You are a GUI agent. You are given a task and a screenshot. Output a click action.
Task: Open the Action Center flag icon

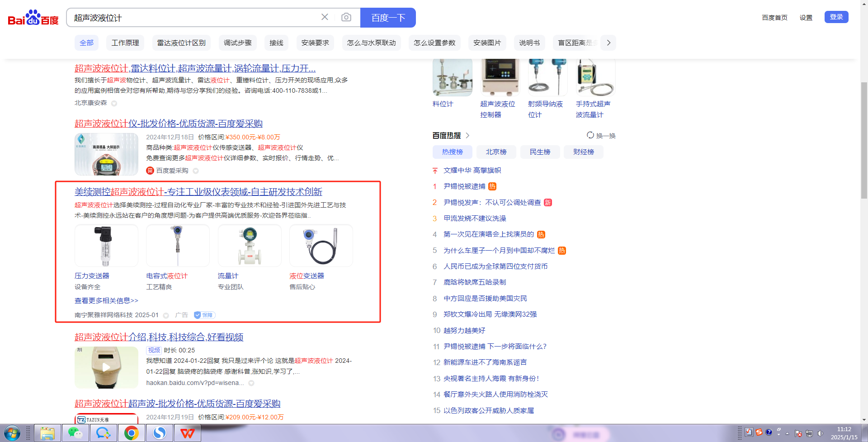pos(798,433)
